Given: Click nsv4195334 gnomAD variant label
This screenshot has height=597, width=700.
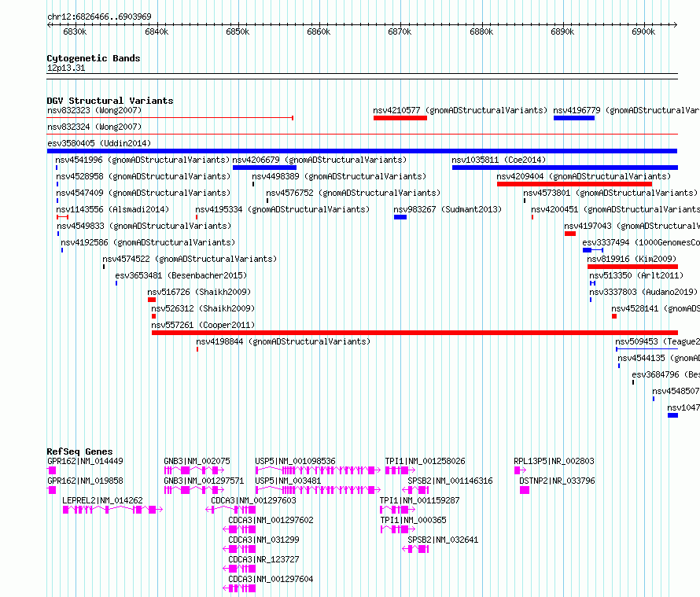Looking at the screenshot, I should [282, 209].
